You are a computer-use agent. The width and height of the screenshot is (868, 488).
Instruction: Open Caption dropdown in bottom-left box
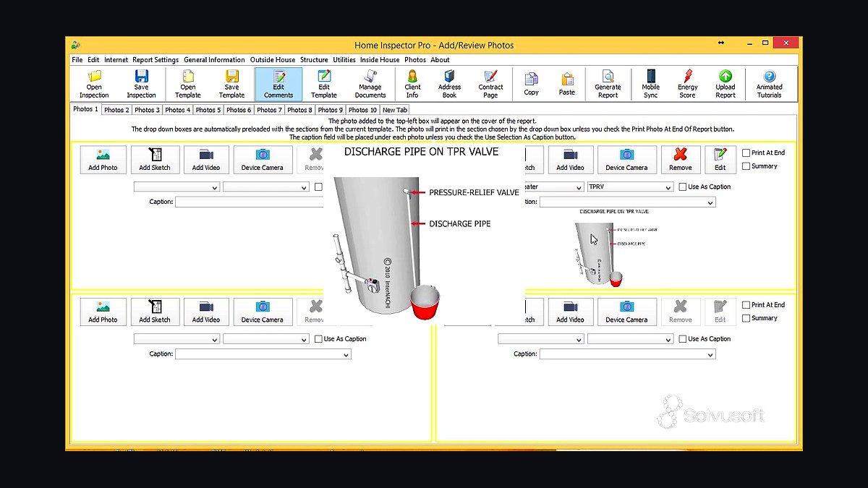point(263,354)
